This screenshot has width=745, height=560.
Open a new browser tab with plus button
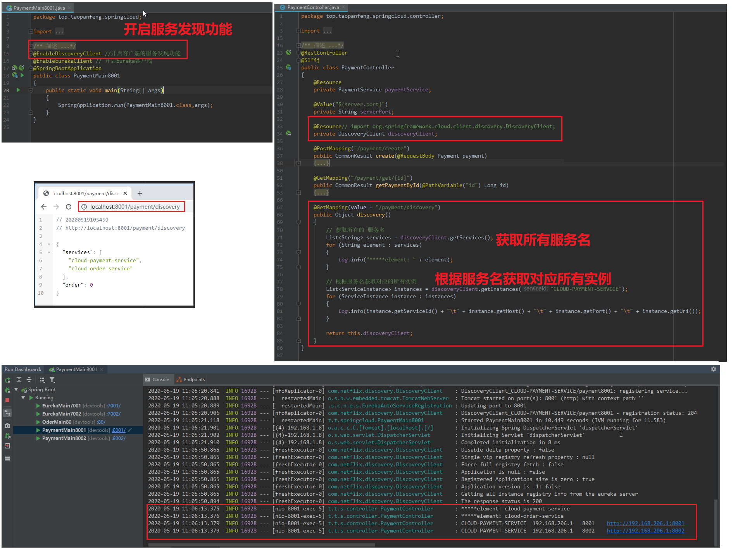click(140, 193)
